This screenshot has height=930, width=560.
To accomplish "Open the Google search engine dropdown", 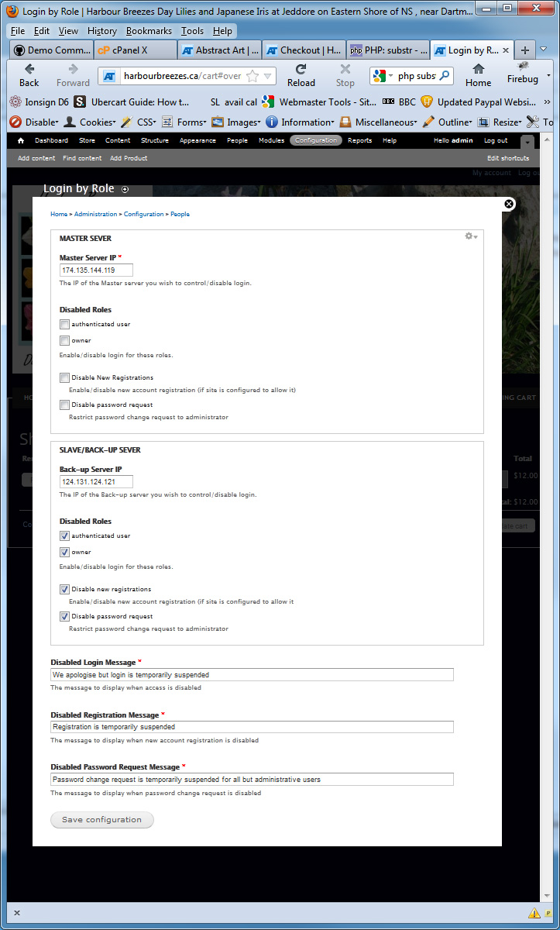I will click(386, 76).
